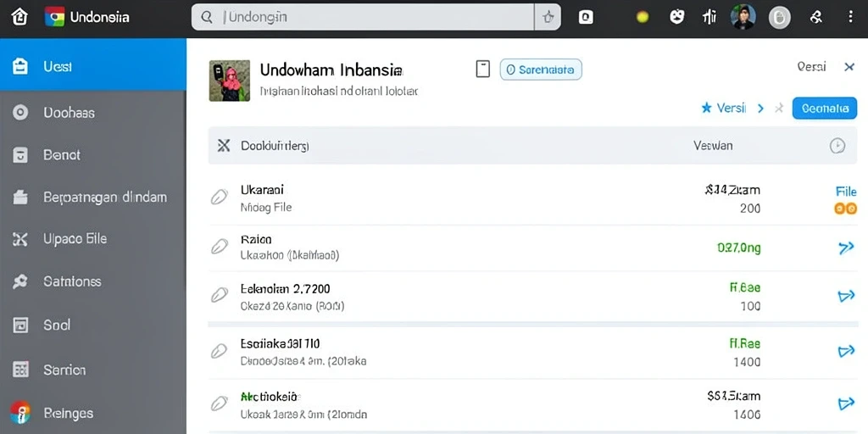Click the blue Geonatia button
This screenshot has height=434, width=868.
pyautogui.click(x=824, y=108)
